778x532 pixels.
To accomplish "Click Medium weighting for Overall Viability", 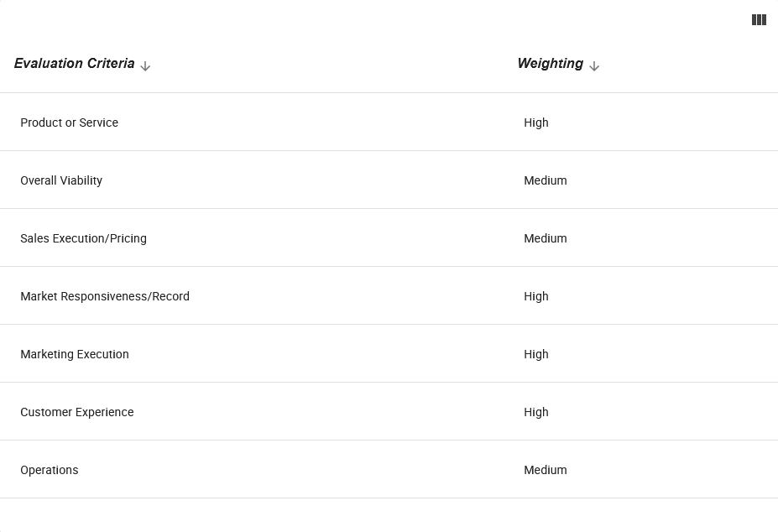I will click(x=546, y=180).
